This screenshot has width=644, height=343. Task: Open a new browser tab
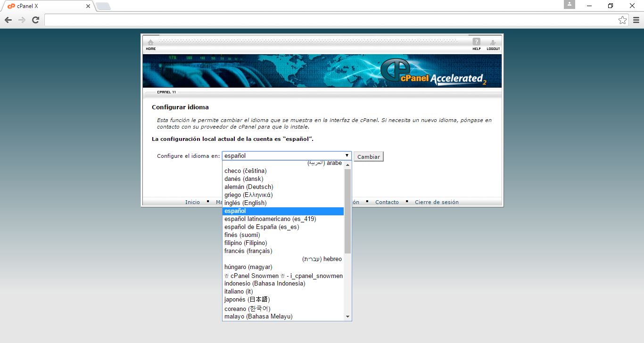click(x=103, y=6)
